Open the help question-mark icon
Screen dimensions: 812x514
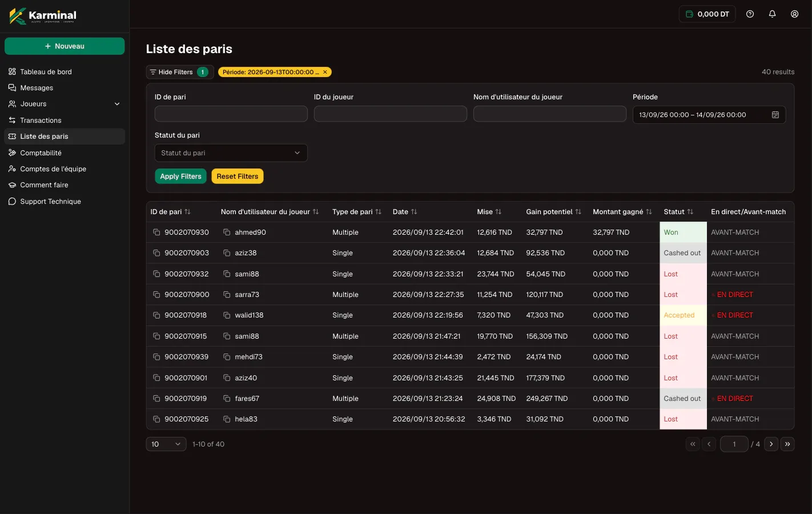tap(750, 14)
